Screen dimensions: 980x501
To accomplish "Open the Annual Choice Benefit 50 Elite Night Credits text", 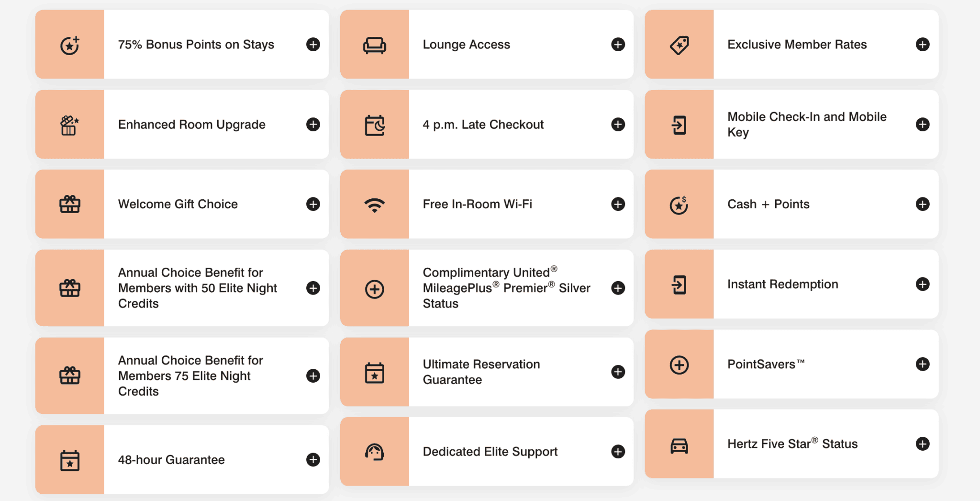I will coord(197,288).
